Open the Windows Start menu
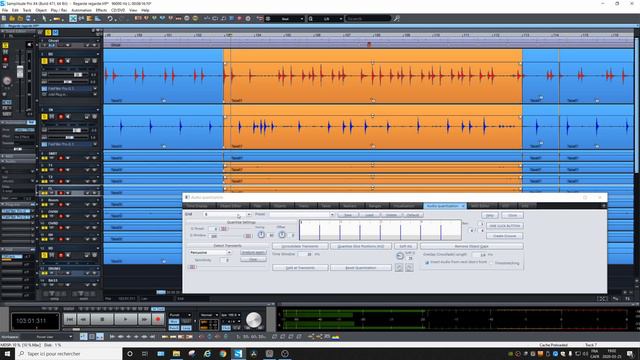Screen dimensions: 640x360 pyautogui.click(x=7, y=353)
